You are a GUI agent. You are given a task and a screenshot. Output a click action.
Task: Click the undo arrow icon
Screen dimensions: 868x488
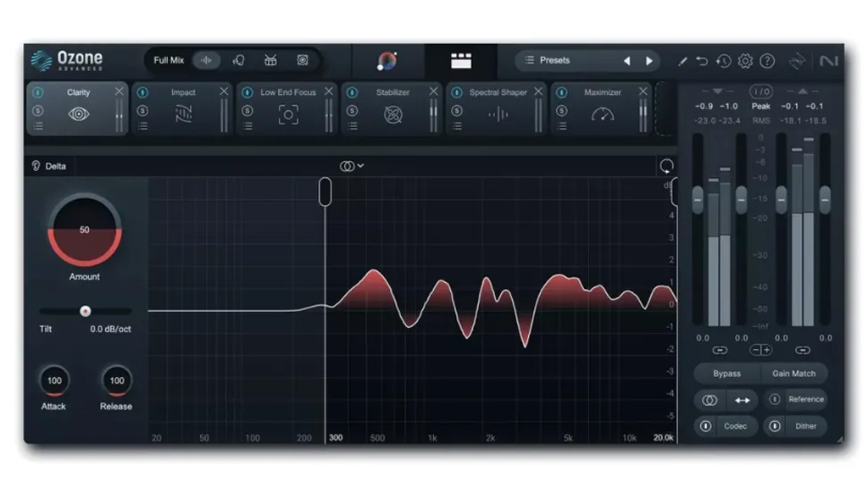click(702, 61)
